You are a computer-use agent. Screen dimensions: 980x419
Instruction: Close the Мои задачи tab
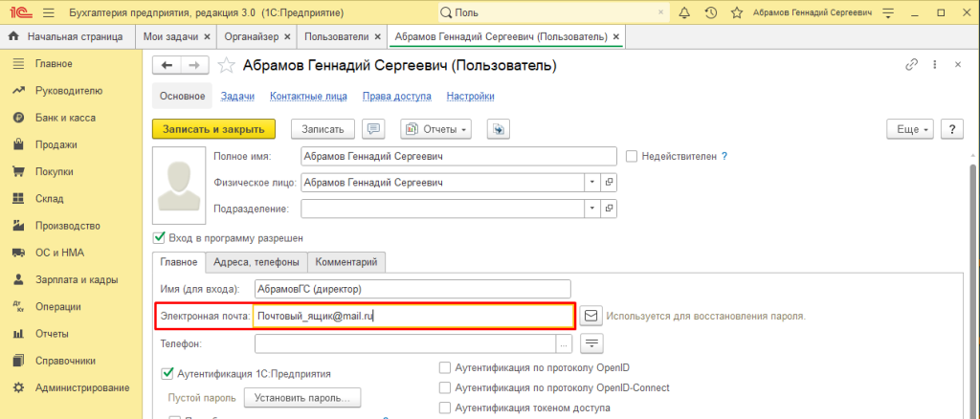(x=207, y=37)
